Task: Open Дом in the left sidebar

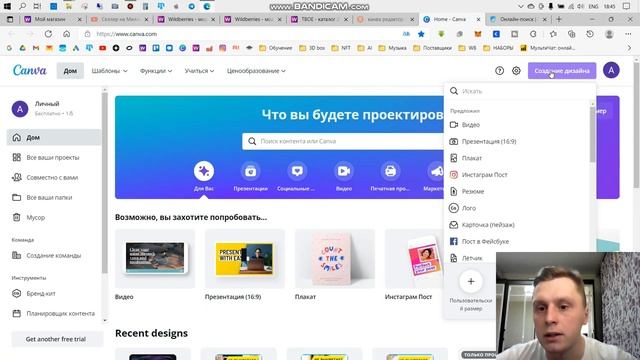Action: point(54,138)
